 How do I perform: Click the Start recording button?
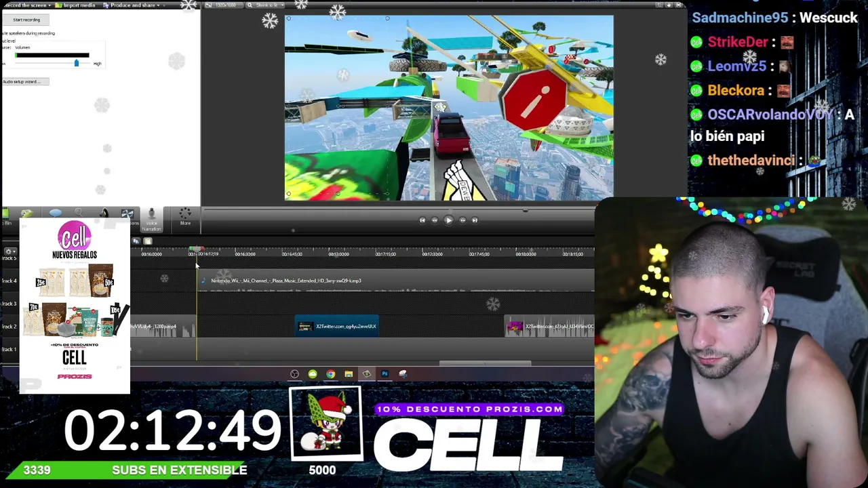point(26,20)
